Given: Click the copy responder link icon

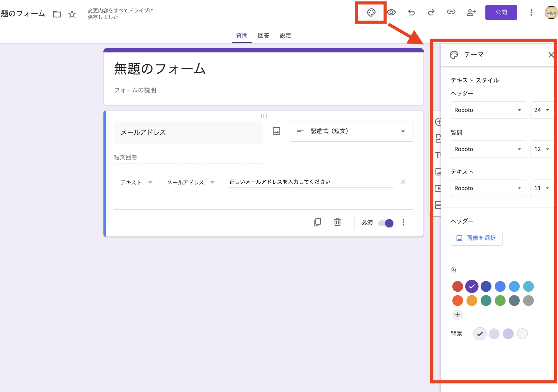Looking at the screenshot, I should pyautogui.click(x=451, y=12).
